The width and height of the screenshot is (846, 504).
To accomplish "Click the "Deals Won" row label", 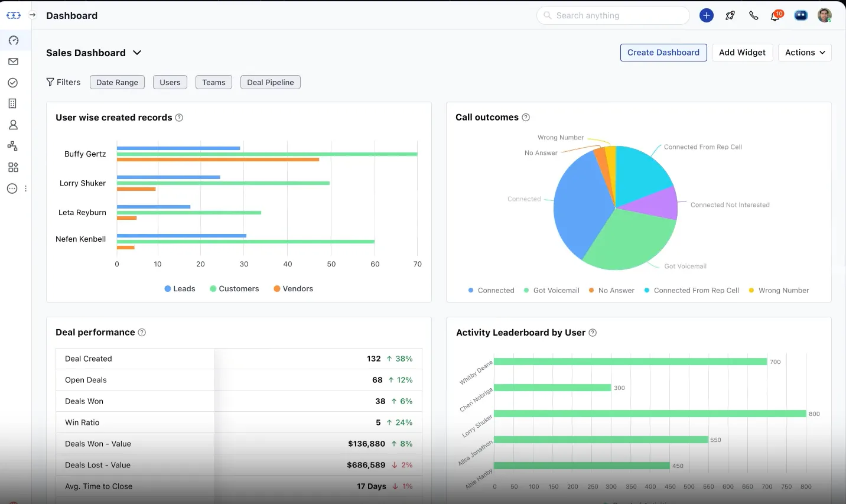I will (84, 401).
